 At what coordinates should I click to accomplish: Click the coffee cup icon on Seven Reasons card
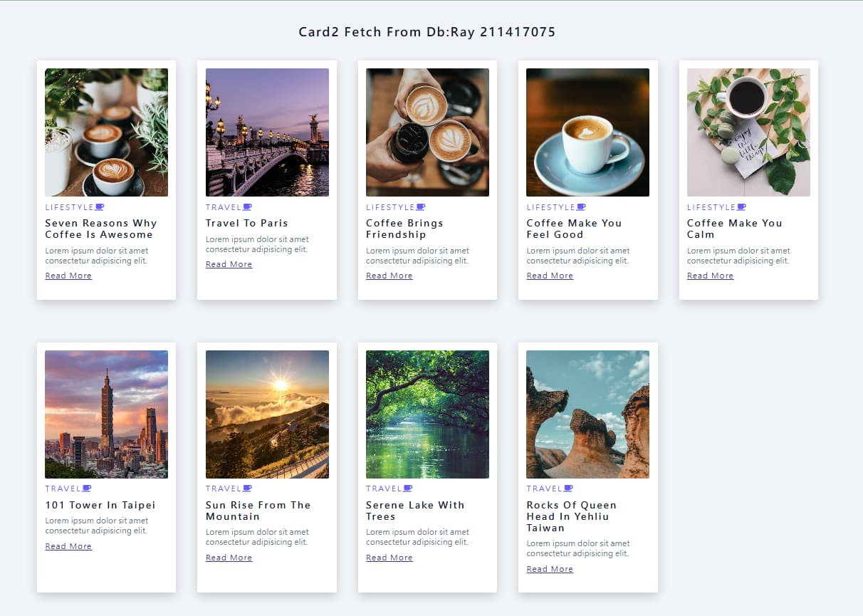[x=100, y=207]
